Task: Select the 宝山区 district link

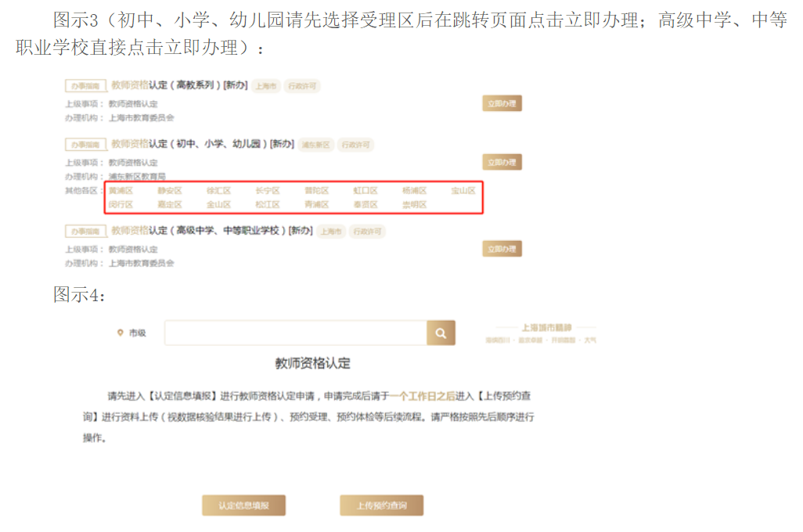Action: coord(463,190)
